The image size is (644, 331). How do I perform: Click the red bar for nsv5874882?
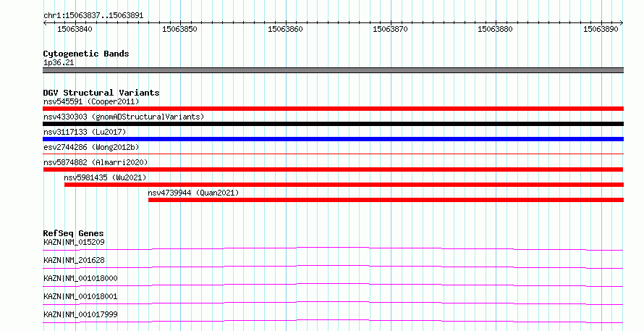click(x=333, y=169)
